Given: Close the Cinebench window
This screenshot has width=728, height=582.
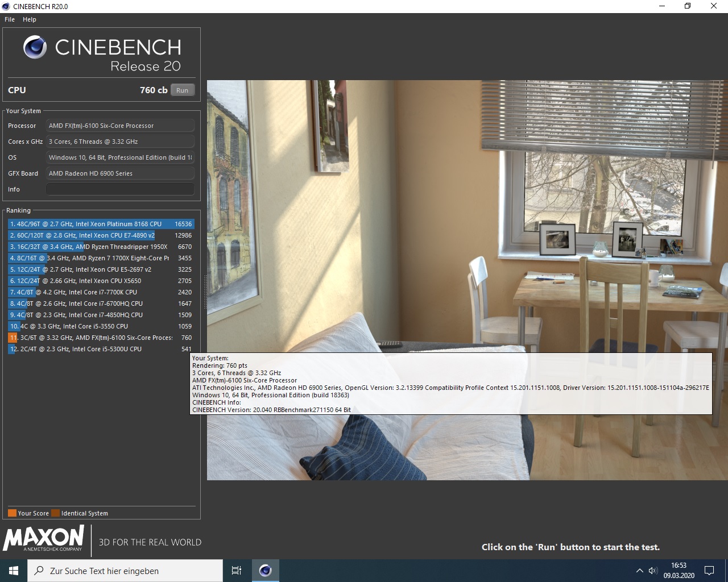Looking at the screenshot, I should pyautogui.click(x=714, y=6).
